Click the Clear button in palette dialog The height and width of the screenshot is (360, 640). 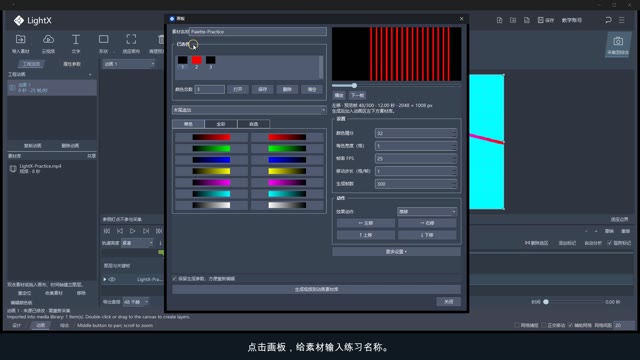(312, 89)
